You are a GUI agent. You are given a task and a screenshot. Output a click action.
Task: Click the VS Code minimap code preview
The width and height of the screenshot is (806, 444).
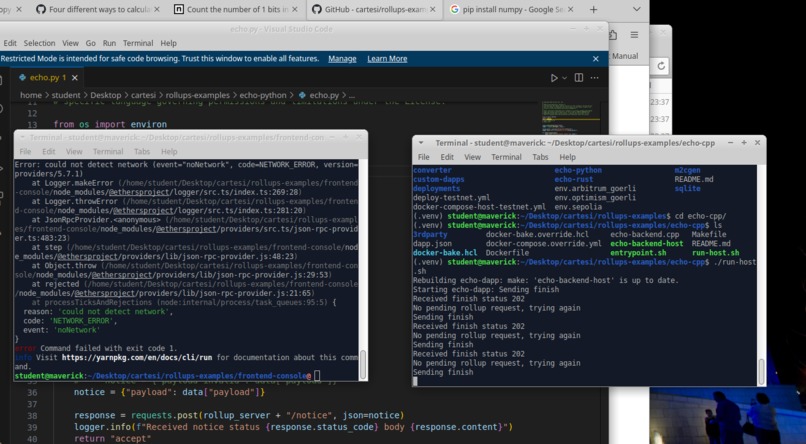pyautogui.click(x=571, y=117)
